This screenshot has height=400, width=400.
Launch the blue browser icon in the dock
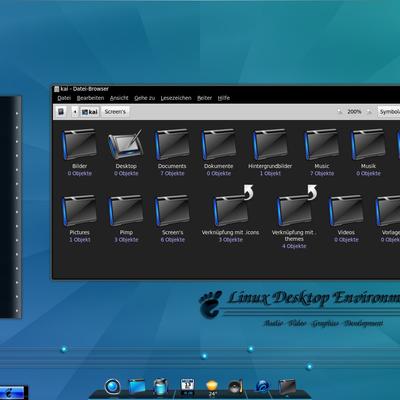click(262, 387)
